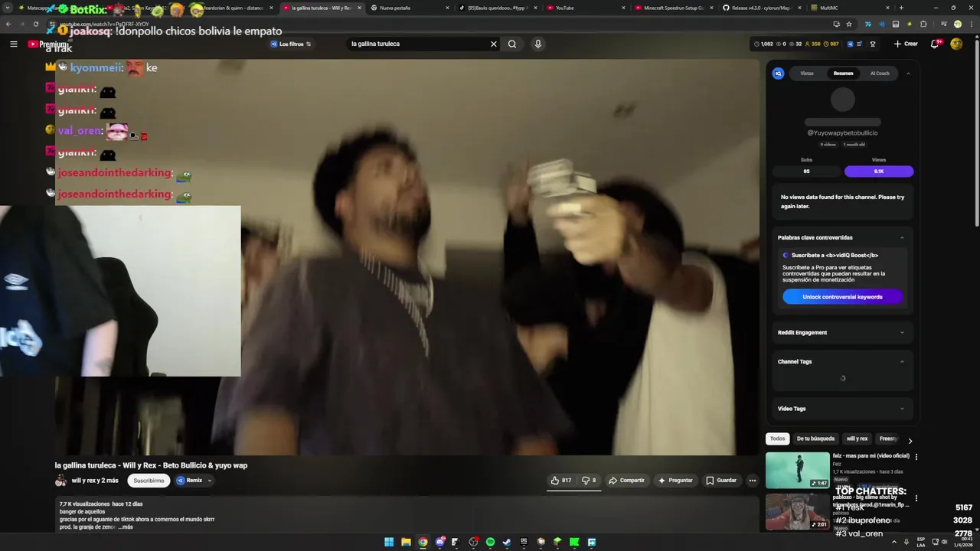Image resolution: width=980 pixels, height=551 pixels.
Task: Like the video with thumbs up 817
Action: pyautogui.click(x=561, y=481)
